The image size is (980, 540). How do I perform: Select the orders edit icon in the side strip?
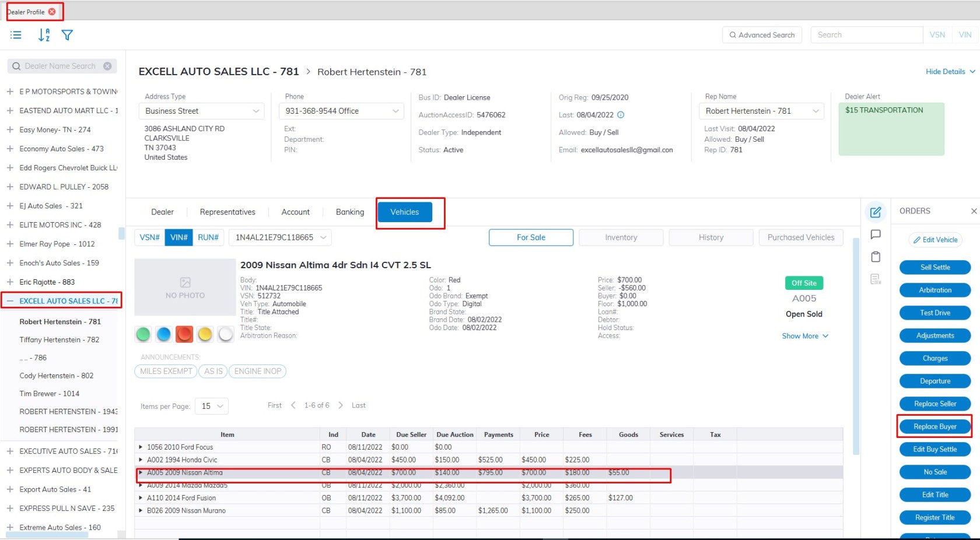(875, 212)
